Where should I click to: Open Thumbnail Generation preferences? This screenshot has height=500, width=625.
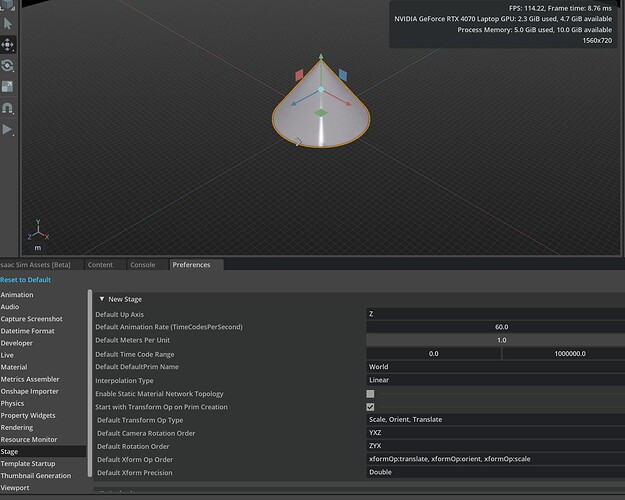click(x=36, y=476)
